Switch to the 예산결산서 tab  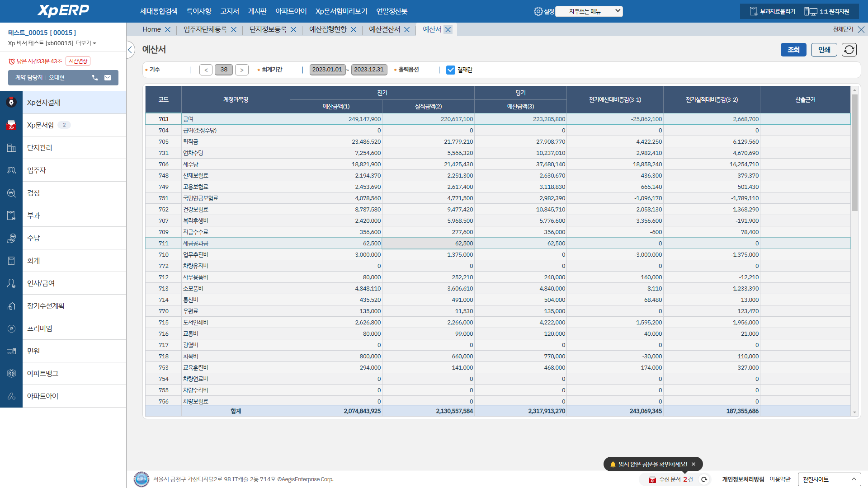pos(384,29)
